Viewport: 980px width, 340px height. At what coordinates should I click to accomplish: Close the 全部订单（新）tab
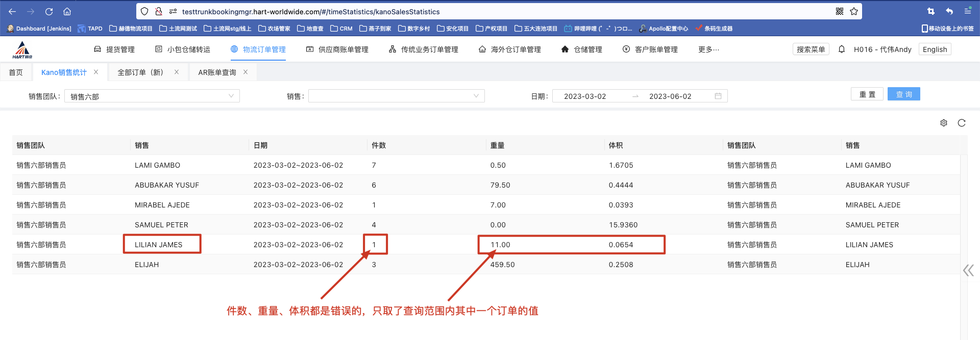point(177,72)
